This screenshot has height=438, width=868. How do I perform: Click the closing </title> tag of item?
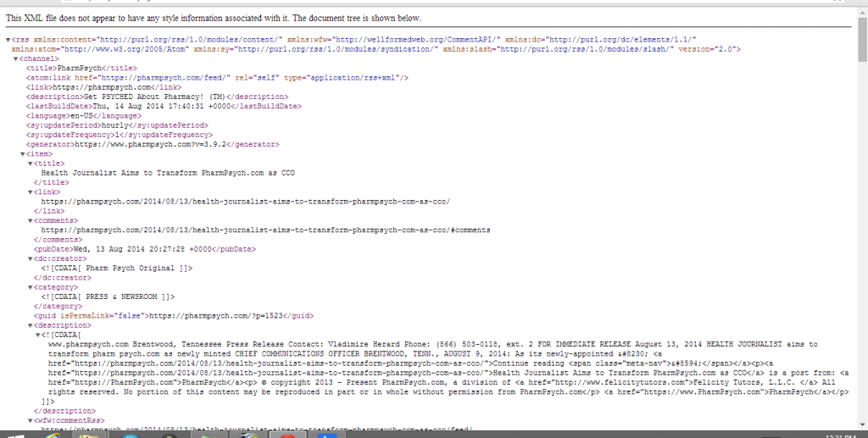tap(52, 182)
